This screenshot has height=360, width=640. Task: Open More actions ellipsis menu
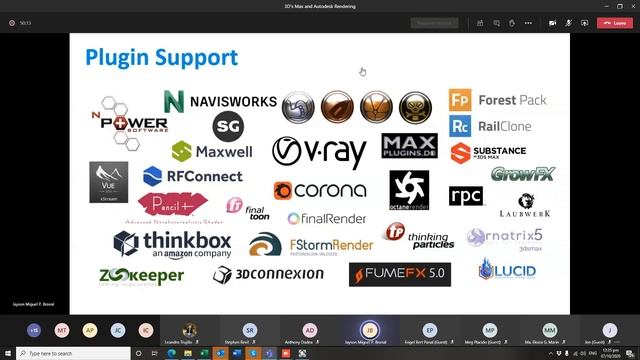point(528,23)
